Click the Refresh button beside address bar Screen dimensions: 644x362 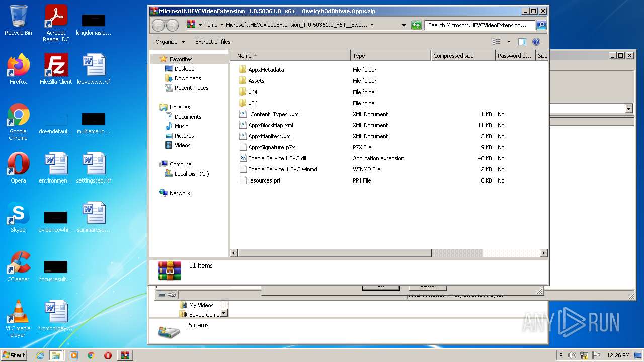tap(416, 25)
